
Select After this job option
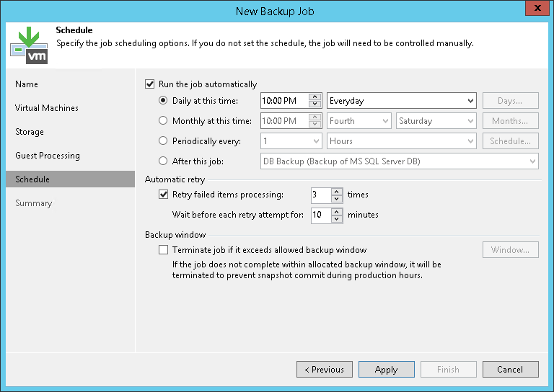click(163, 161)
